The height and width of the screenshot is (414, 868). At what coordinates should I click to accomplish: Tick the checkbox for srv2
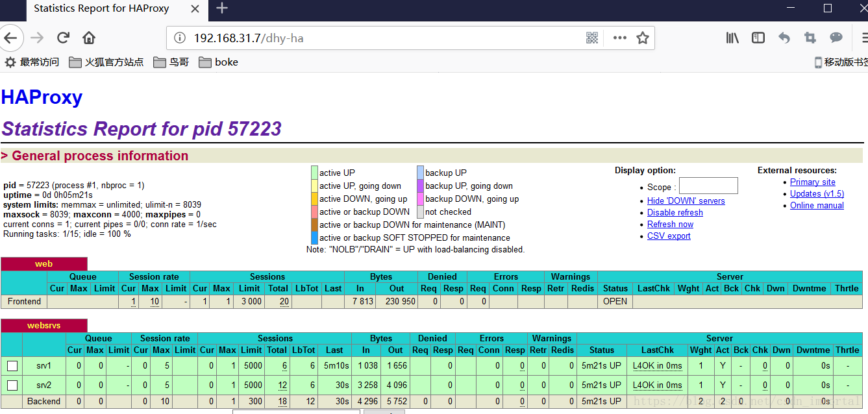[x=12, y=385]
